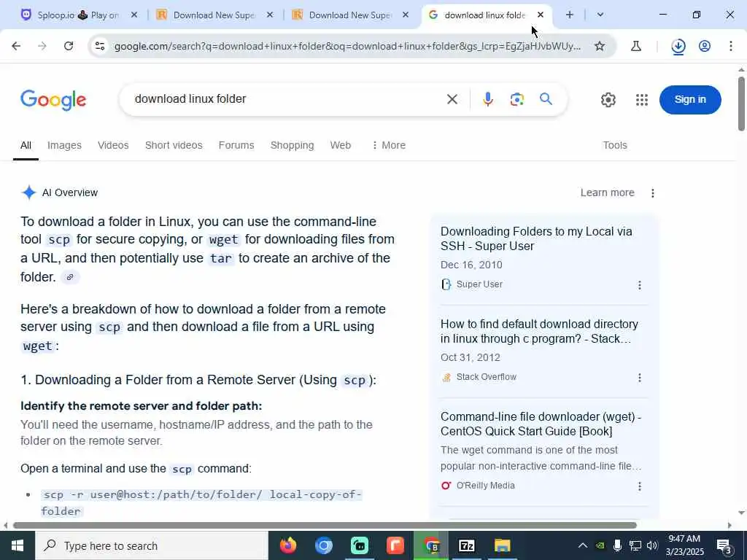Open Chrome Labs flask icon
This screenshot has height=560, width=747.
click(635, 46)
